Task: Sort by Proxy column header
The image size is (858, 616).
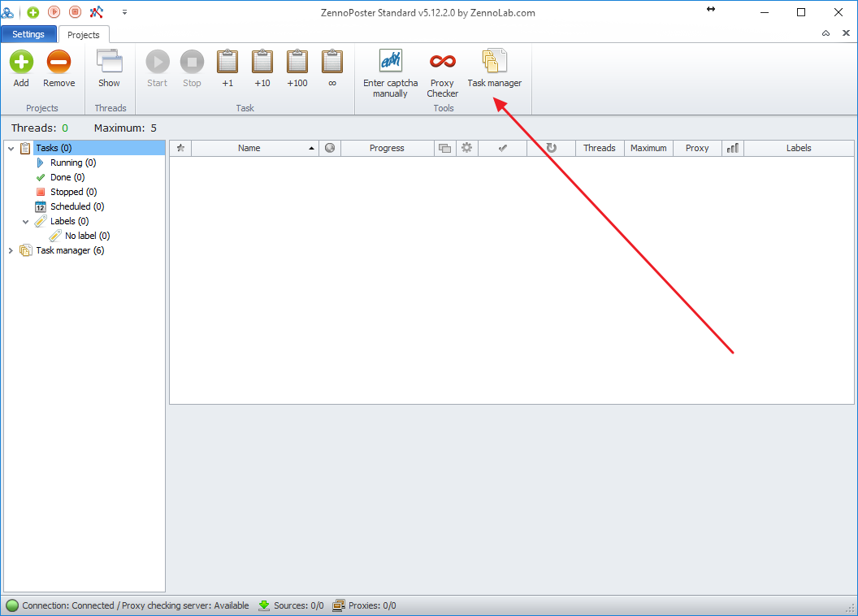Action: (x=697, y=148)
